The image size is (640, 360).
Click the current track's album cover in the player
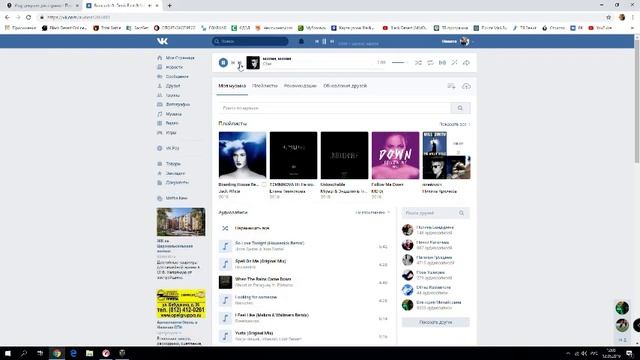tap(253, 62)
